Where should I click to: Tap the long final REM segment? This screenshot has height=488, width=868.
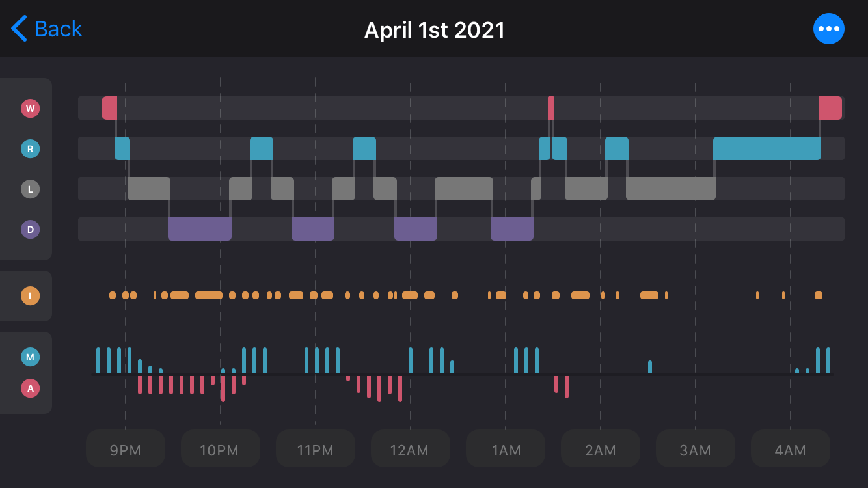point(766,148)
